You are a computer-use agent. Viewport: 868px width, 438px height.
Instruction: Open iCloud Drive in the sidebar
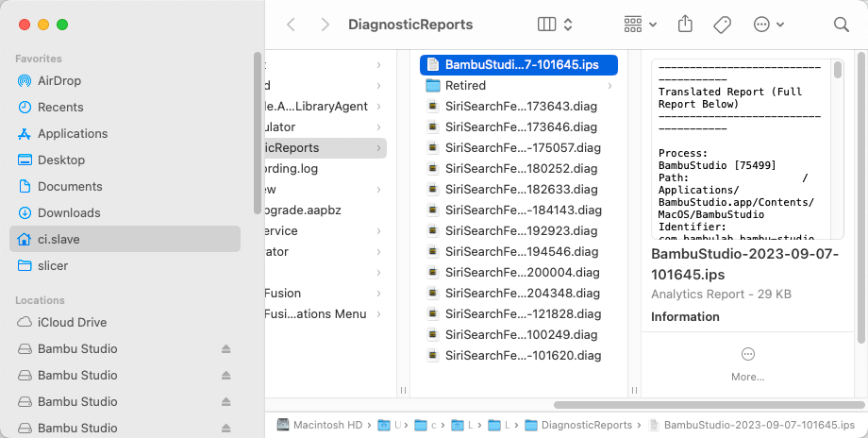(125, 322)
